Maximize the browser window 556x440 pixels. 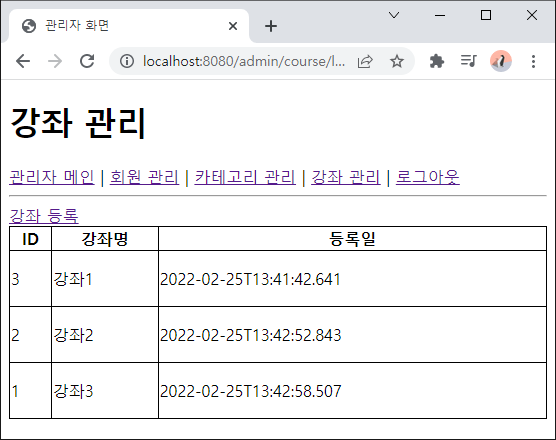pyautogui.click(x=486, y=15)
